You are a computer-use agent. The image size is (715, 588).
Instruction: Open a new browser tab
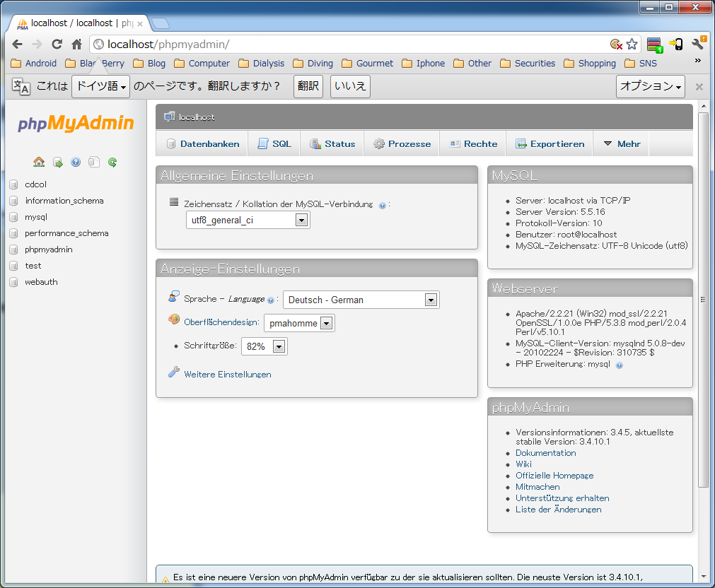pos(160,23)
